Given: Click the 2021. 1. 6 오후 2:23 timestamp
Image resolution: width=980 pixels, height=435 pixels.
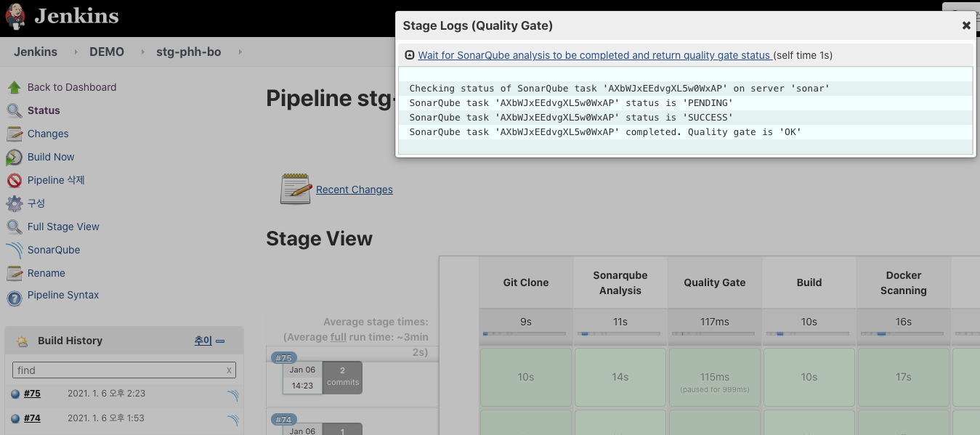Looking at the screenshot, I should 107,394.
